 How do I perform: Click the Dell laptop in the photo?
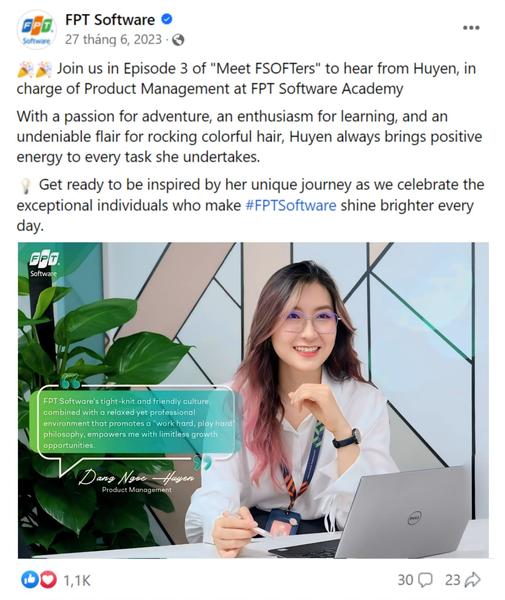(383, 513)
